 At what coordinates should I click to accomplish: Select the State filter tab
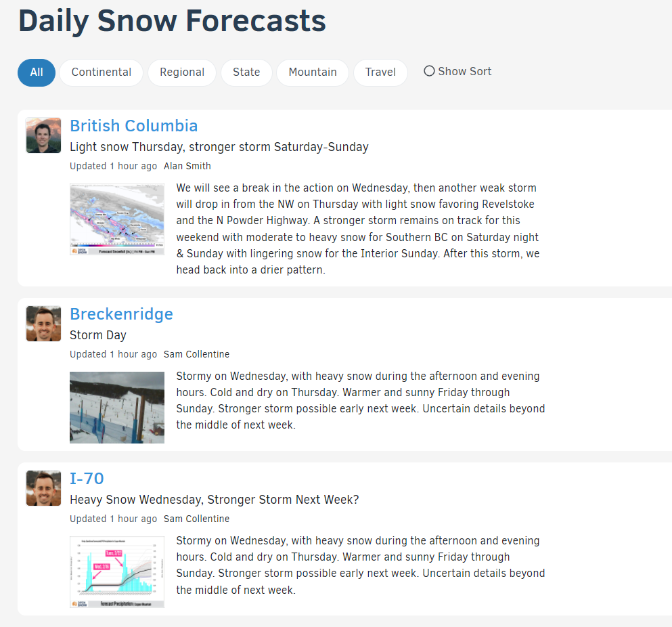click(x=246, y=72)
